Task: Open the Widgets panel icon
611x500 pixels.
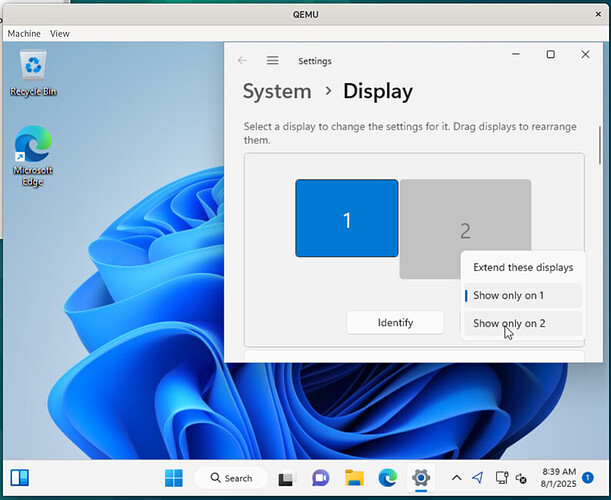Action: tap(19, 478)
